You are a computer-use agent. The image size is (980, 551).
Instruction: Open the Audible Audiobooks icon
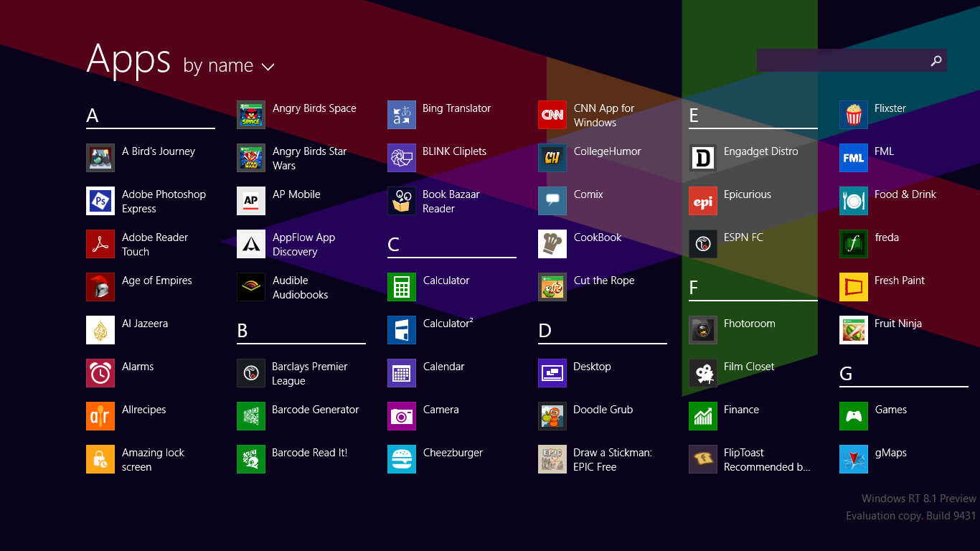[251, 287]
